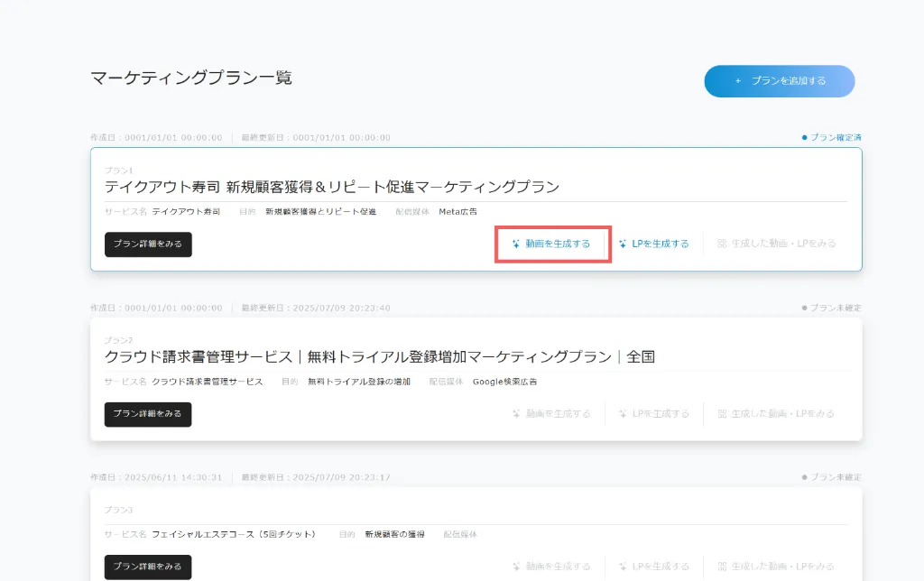924x581 pixels.
Task: Click the プラン未確定 status above プラン2
Action: pyautogui.click(x=835, y=308)
